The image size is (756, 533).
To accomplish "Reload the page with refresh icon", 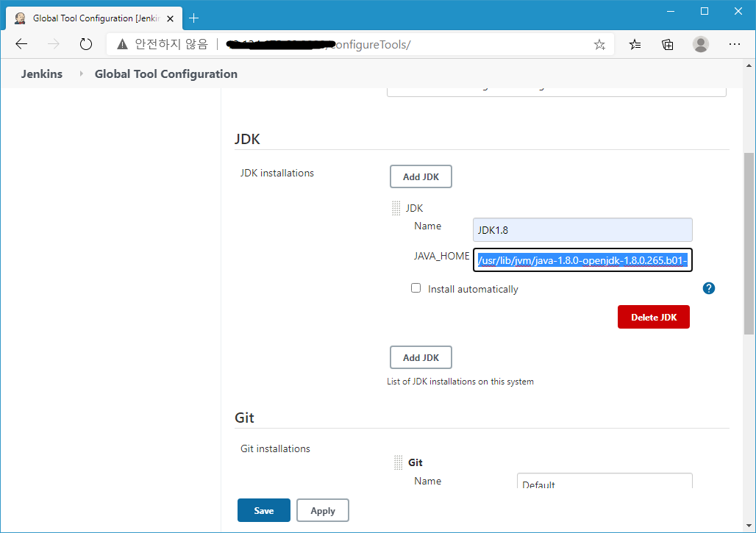I will [86, 44].
